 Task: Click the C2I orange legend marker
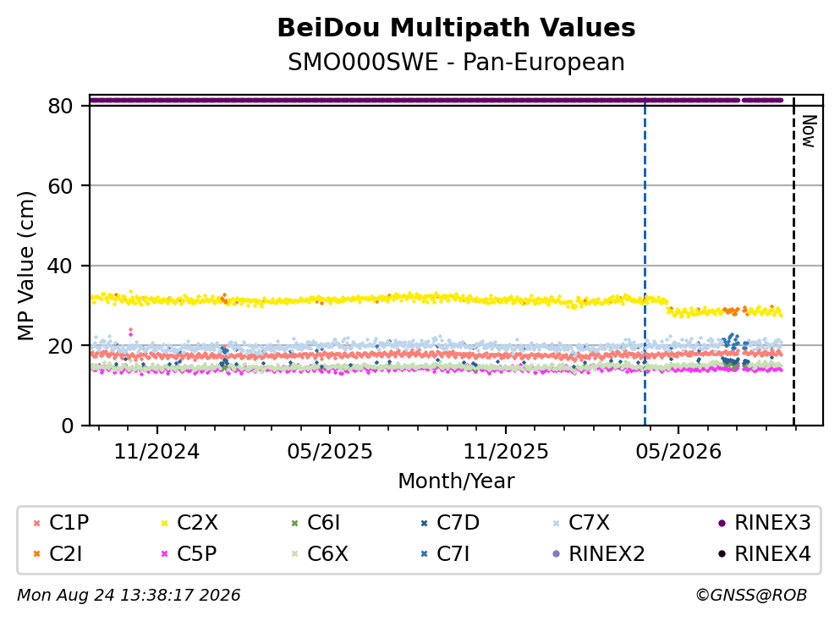(x=36, y=554)
